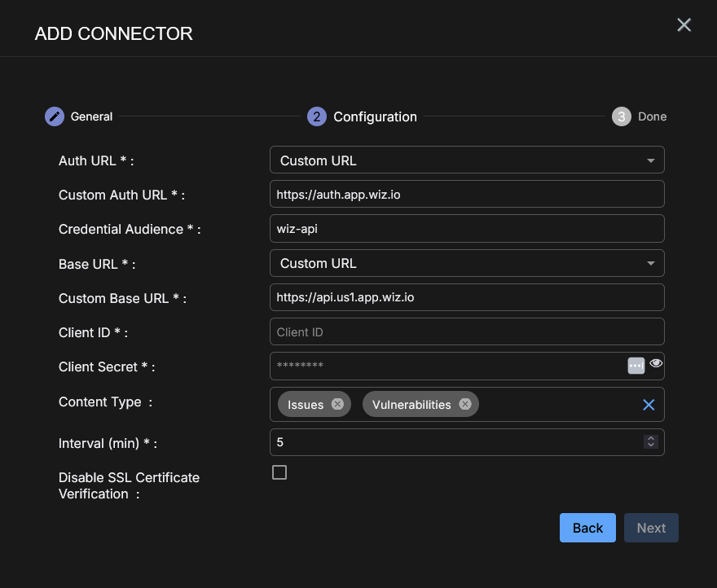Adjust Interval minutes with the stepper arrows

click(x=650, y=442)
